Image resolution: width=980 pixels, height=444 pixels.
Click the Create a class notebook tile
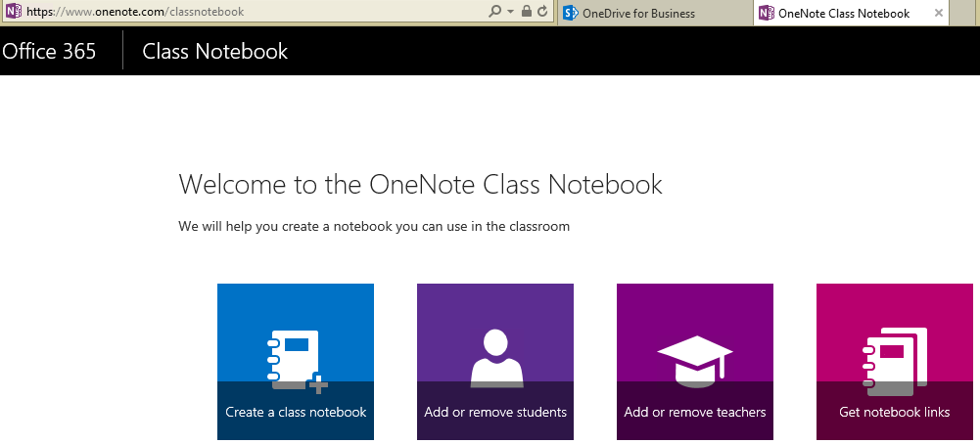(x=296, y=362)
